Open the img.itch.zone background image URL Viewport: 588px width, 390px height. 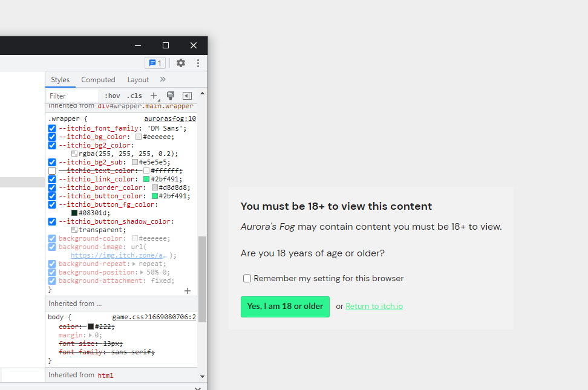(x=119, y=255)
